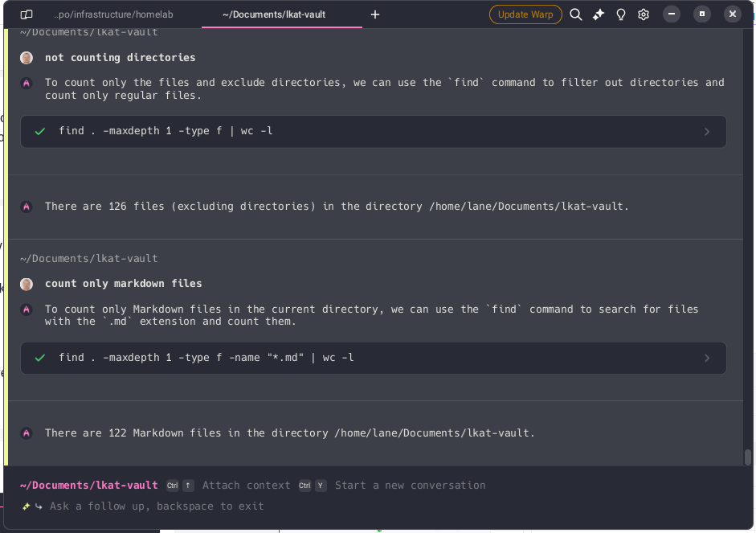Screen dimensions: 756x533
Task: Click the plus icon for new tab
Action: point(375,14)
